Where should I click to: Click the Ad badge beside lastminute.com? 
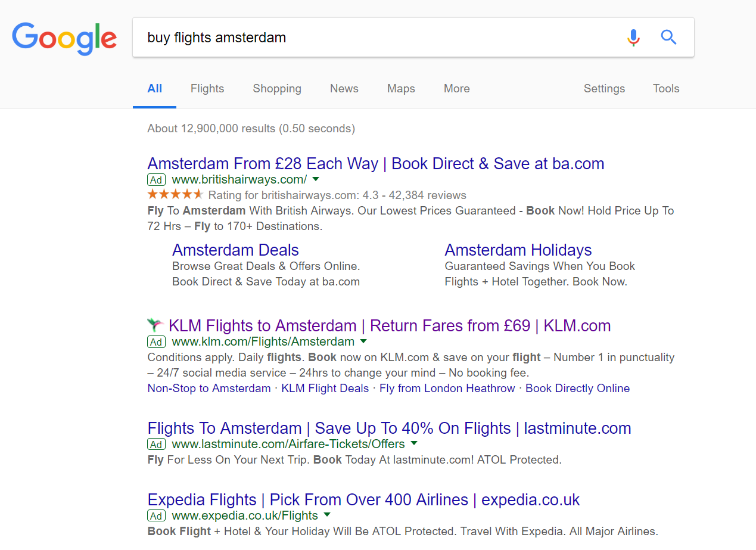pyautogui.click(x=156, y=445)
